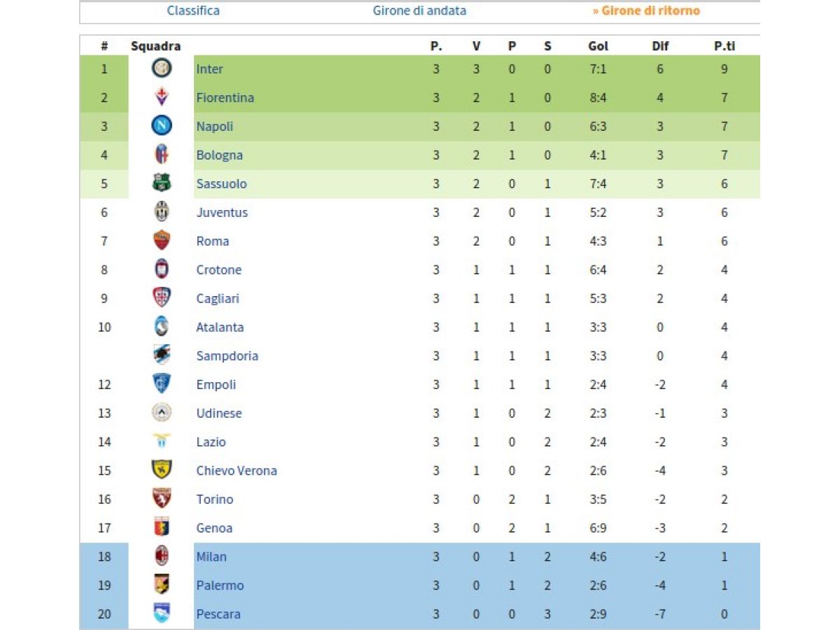Click the Atalanta team name link
Screen dimensions: 840x630
pyautogui.click(x=220, y=328)
